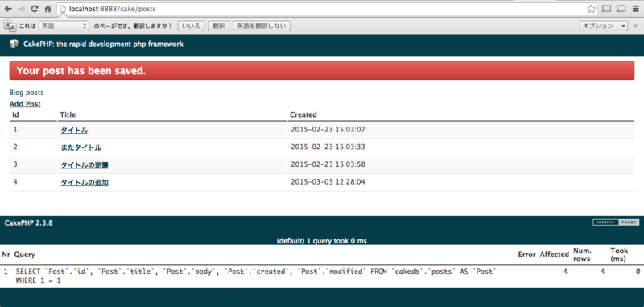Go forward with the browser arrow
Viewport: 644px width, 307px height.
(x=21, y=9)
